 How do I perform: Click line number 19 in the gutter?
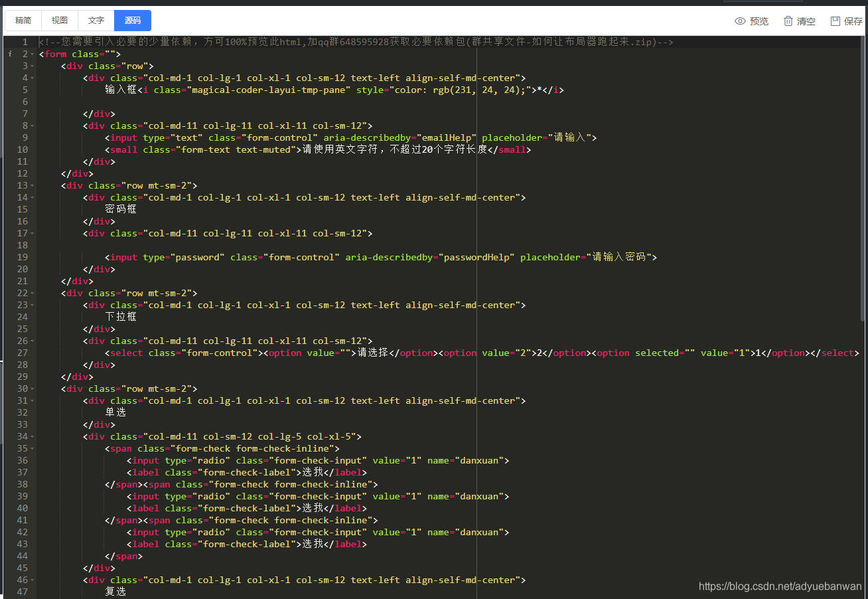pos(23,257)
